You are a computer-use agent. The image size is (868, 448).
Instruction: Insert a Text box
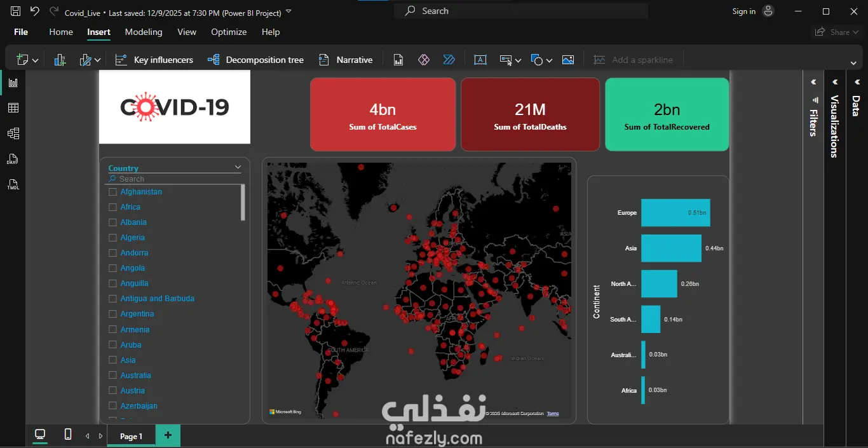point(480,60)
